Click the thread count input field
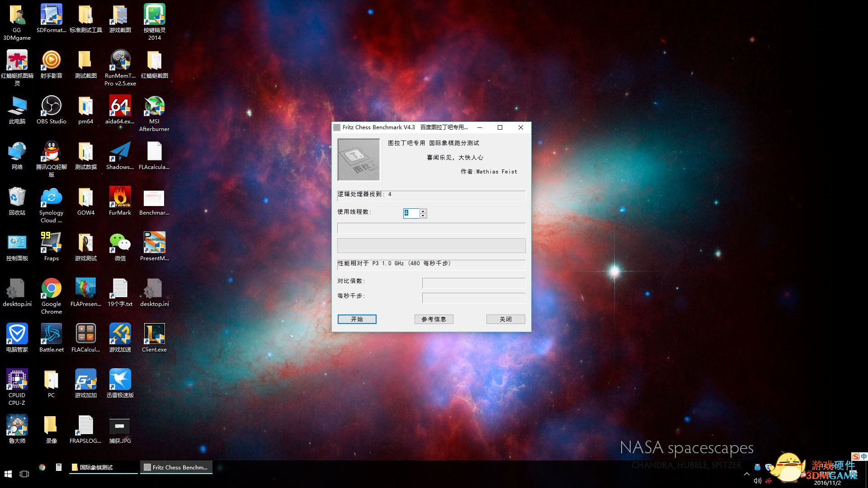 click(411, 213)
